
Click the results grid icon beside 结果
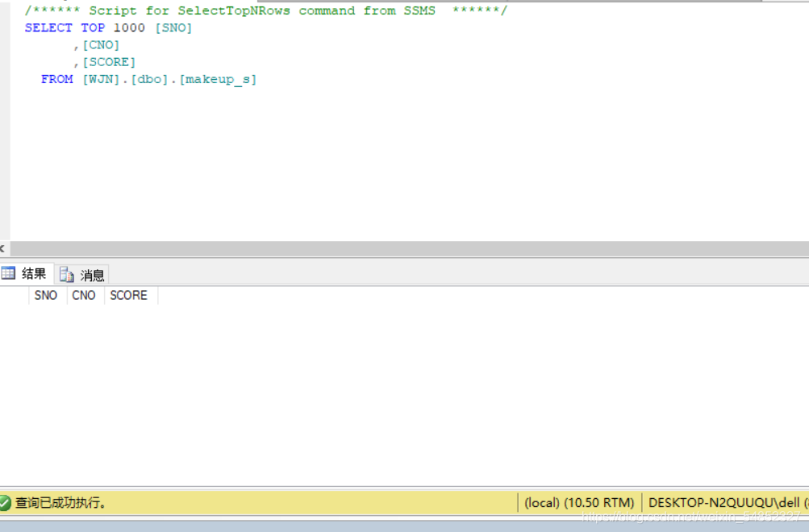click(x=8, y=273)
